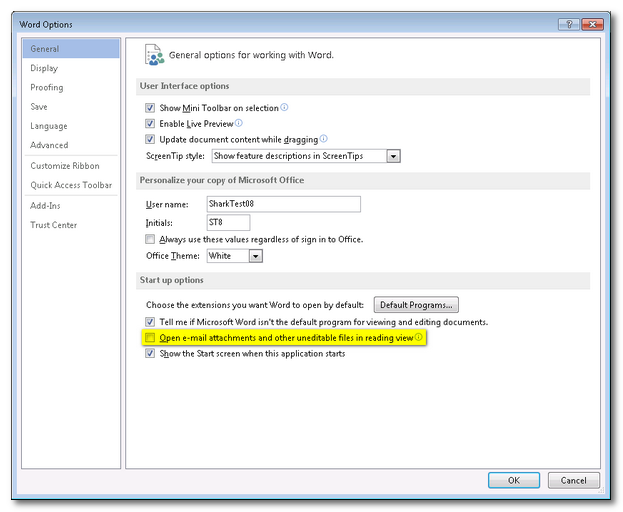
Task: Click the Mini Toolbar info icon
Action: pos(284,107)
